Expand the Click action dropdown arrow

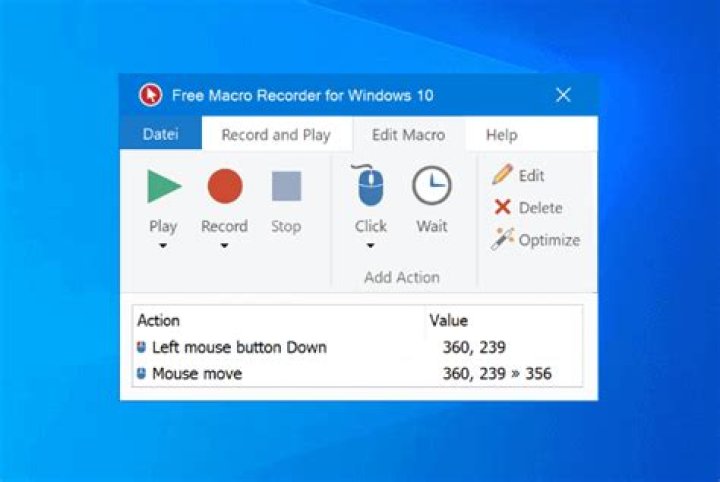point(371,246)
